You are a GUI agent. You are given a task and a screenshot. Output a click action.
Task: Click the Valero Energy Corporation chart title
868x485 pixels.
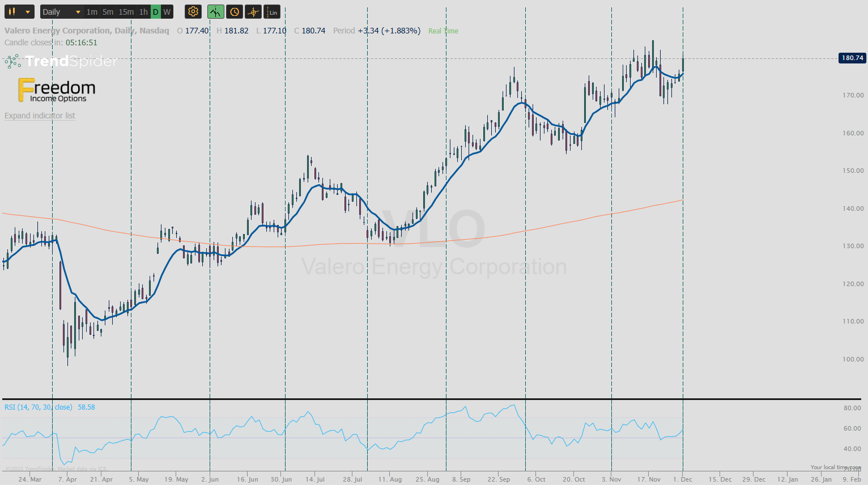coord(87,31)
